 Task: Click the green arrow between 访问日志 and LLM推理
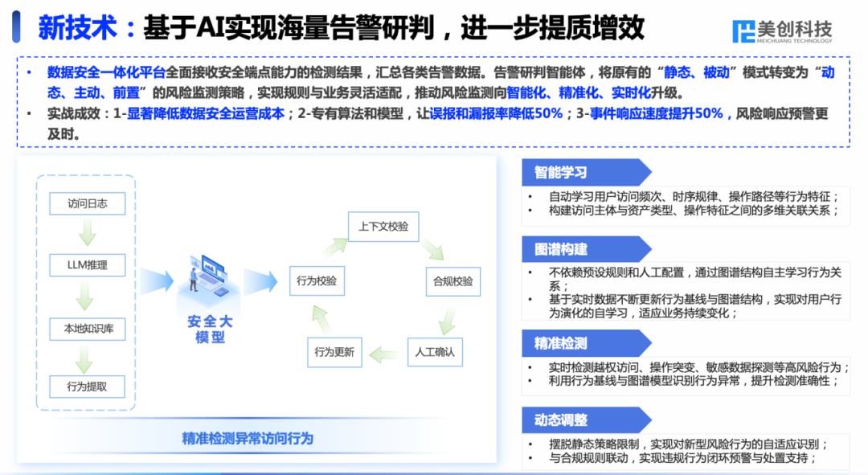tap(87, 234)
